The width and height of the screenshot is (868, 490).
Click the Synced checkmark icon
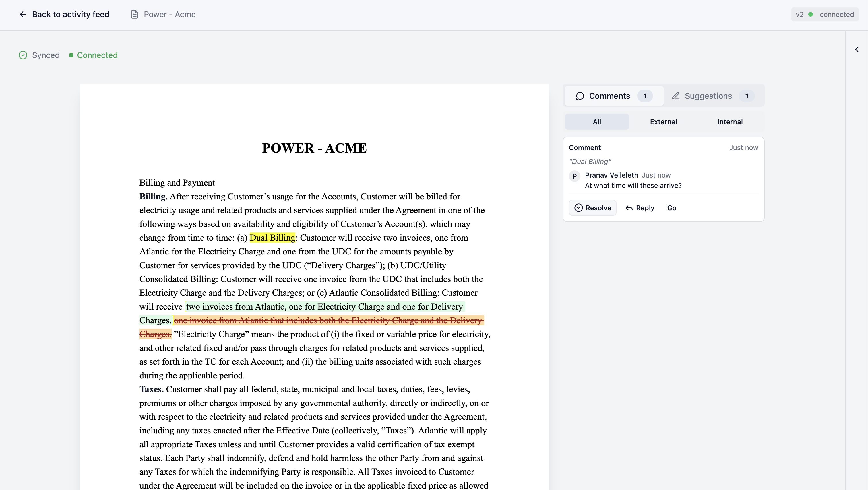click(23, 55)
